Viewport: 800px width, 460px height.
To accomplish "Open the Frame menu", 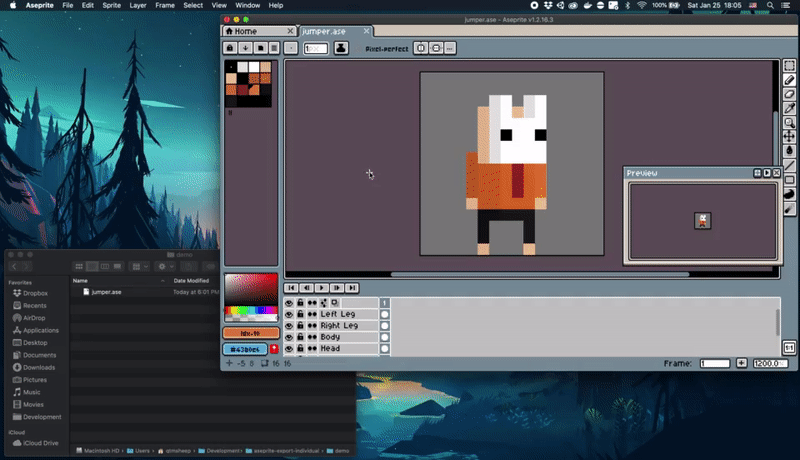I will coord(165,5).
